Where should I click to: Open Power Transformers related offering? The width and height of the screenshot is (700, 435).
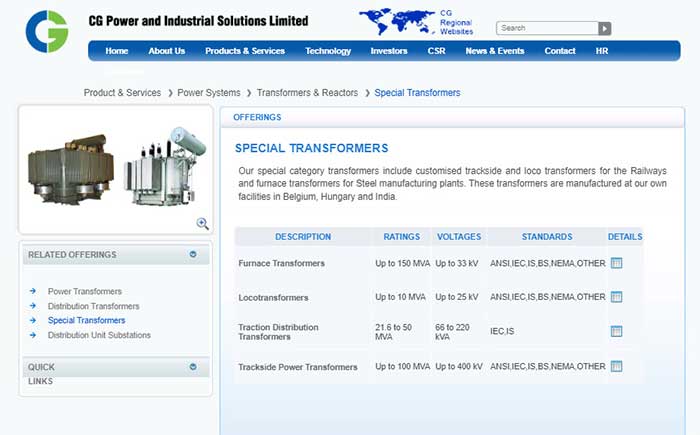85,291
